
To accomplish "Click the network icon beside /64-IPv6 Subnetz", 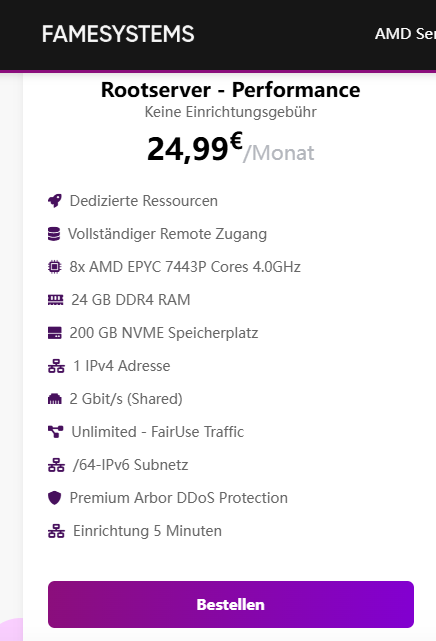I will (56, 465).
